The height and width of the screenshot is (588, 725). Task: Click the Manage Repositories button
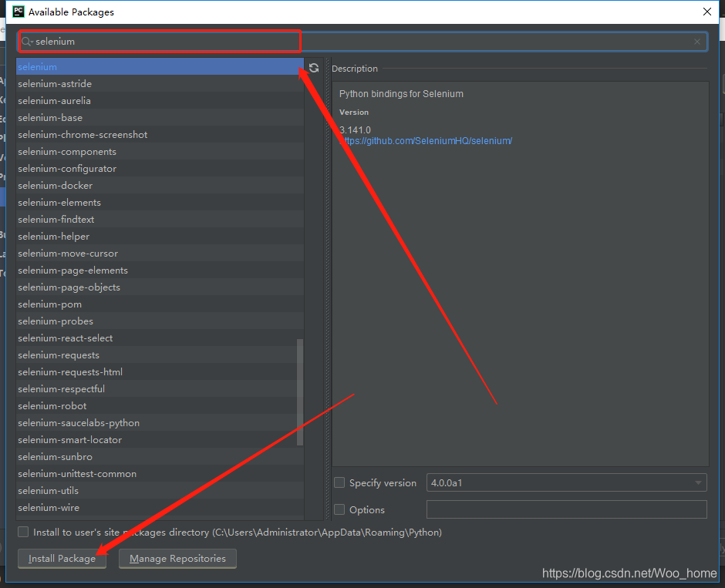(x=177, y=559)
